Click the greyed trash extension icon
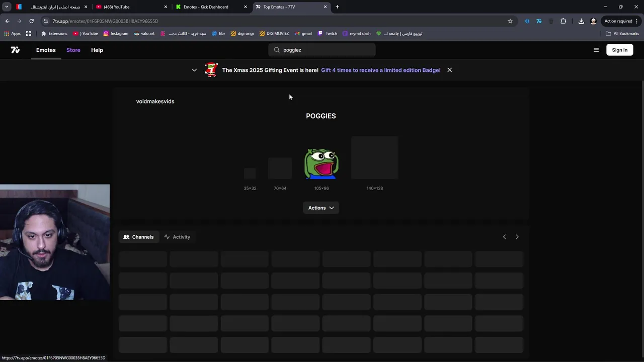Image resolution: width=644 pixels, height=362 pixels. [551, 21]
